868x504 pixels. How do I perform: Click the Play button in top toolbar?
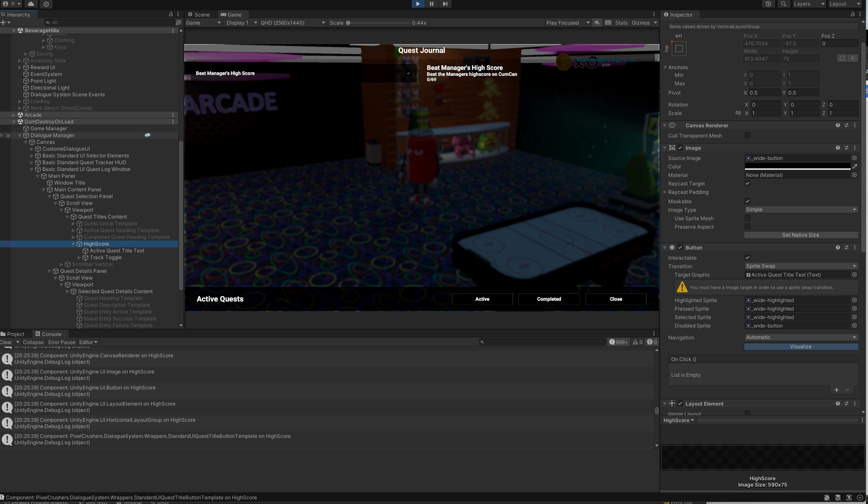(418, 4)
